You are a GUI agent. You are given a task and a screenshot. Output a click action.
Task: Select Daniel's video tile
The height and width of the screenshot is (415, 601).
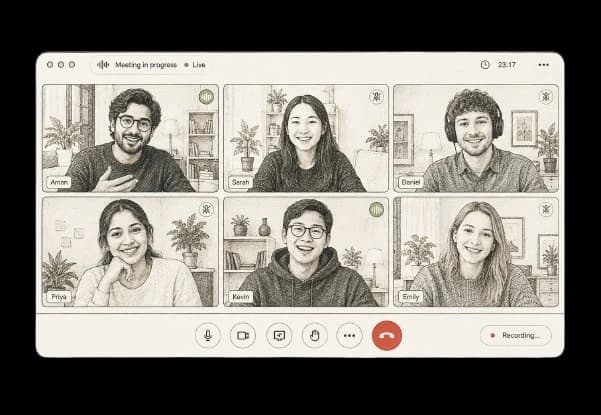476,138
